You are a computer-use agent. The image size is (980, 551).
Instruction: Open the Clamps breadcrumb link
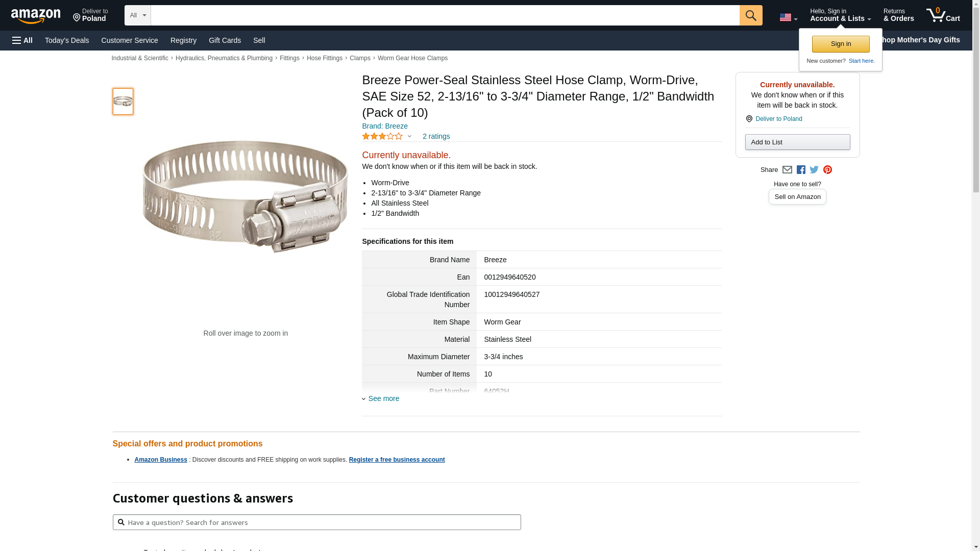(x=360, y=58)
